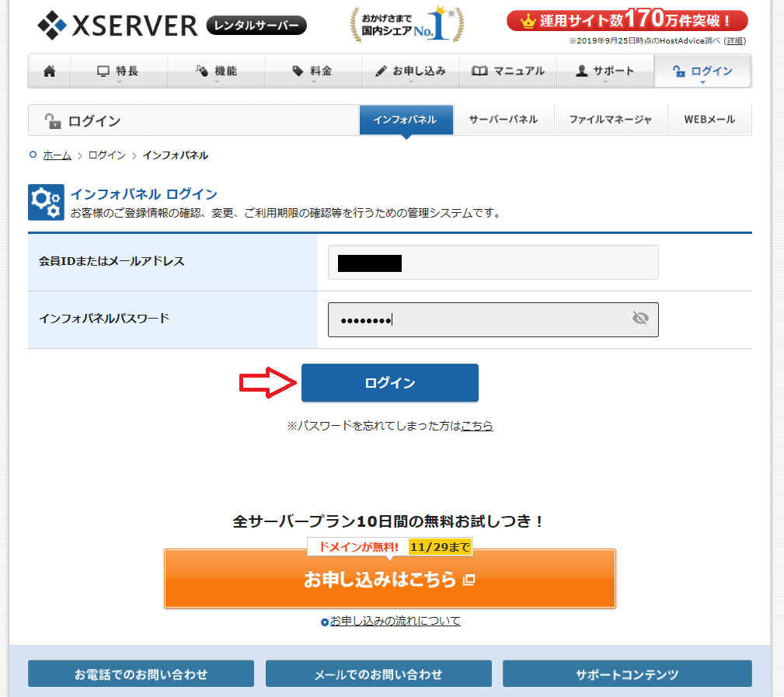
Task: Click the ログイン breadcrumb item
Action: (x=107, y=155)
